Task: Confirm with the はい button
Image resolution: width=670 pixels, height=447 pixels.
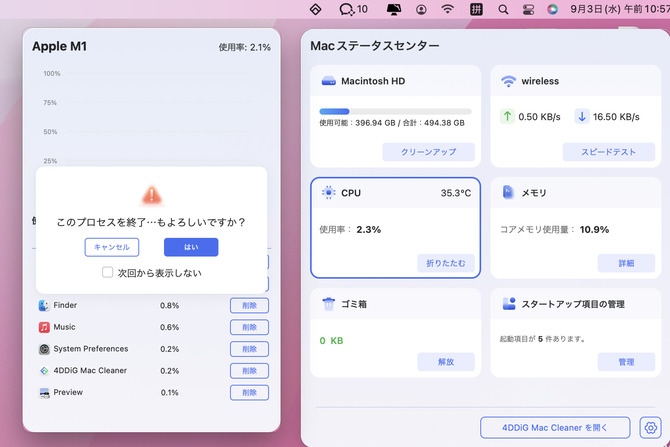Action: [191, 247]
